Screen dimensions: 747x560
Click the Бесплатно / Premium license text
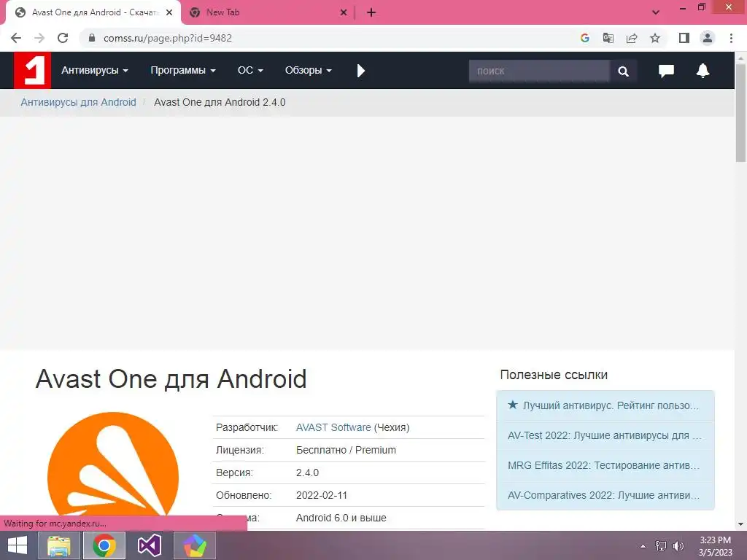(346, 450)
